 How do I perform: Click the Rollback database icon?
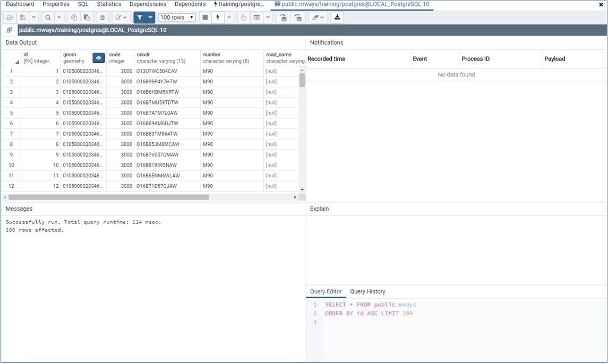point(298,18)
